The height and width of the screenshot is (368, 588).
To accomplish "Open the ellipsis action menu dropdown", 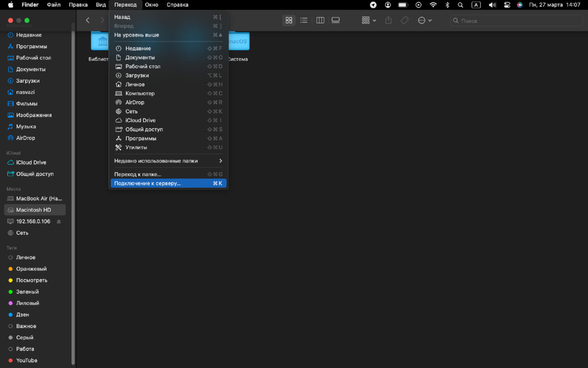I will click(x=425, y=21).
